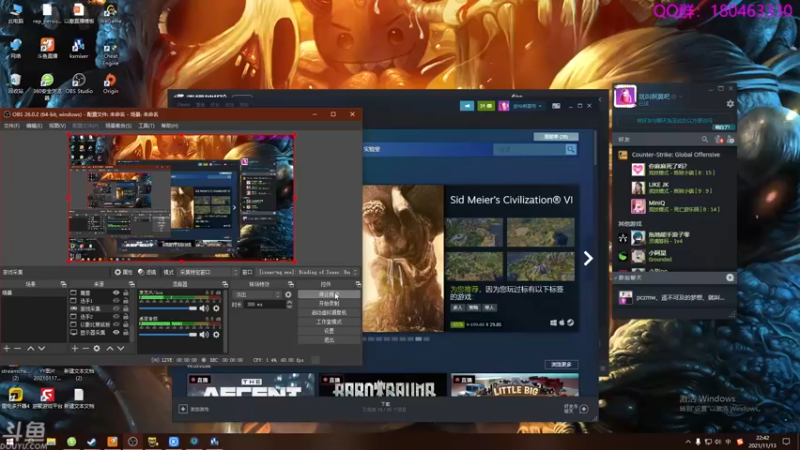The width and height of the screenshot is (800, 450).
Task: Toggle visibility eye of 选手1 source
Action: click(116, 301)
